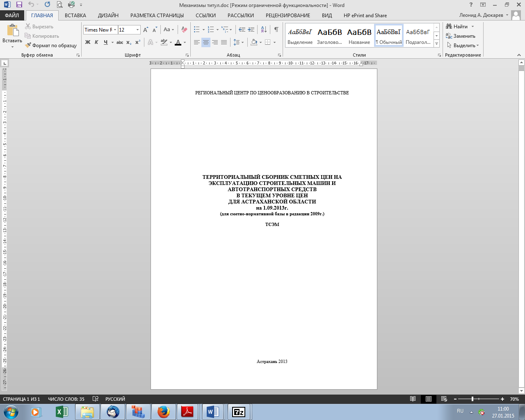The height and width of the screenshot is (420, 525).
Task: Switch to the РЕЦЕНЗИРОВАНИЕ tab
Action: (288, 16)
